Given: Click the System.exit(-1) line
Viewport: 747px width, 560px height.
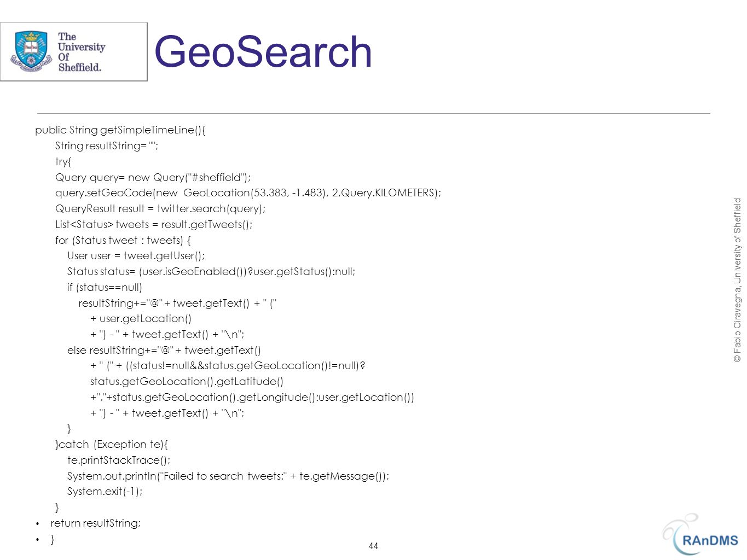Looking at the screenshot, I should tap(105, 492).
